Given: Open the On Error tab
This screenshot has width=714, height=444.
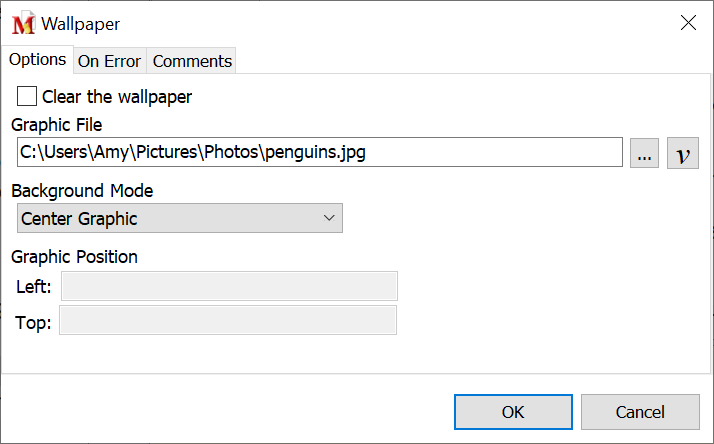Looking at the screenshot, I should click(110, 61).
